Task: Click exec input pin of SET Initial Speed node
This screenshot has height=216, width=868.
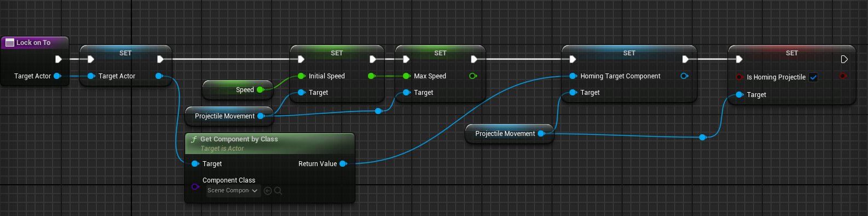Action: tap(301, 59)
